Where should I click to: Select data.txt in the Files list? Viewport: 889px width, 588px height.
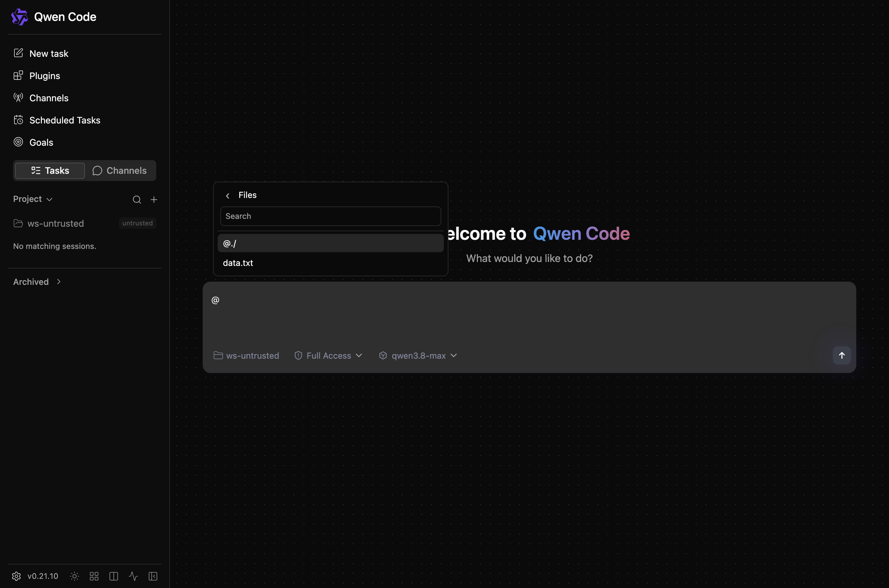330,263
